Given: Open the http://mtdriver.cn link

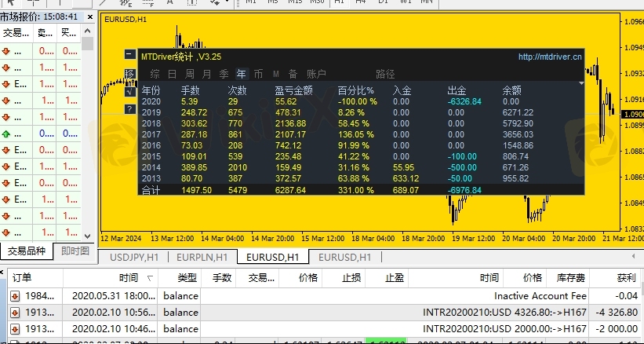Looking at the screenshot, I should click(550, 57).
